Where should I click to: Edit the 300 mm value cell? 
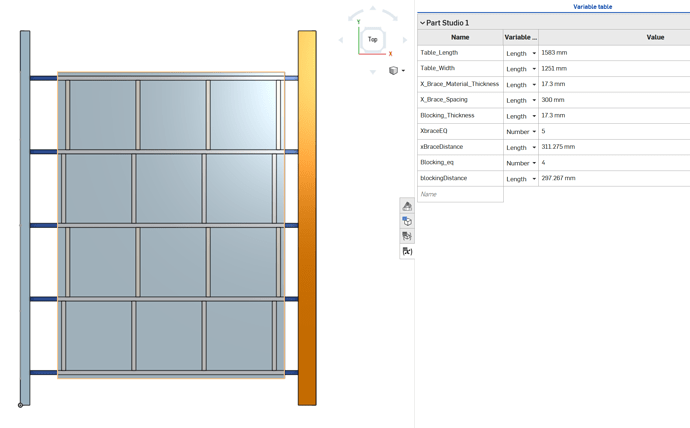tap(614, 100)
